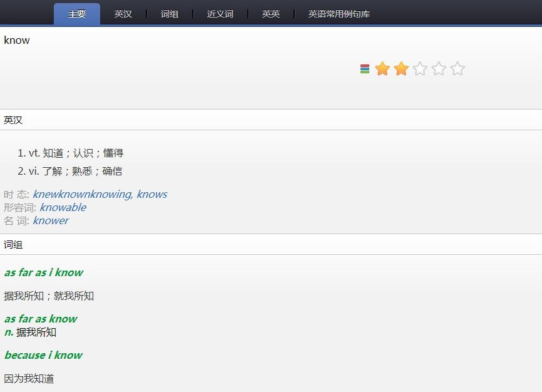Click the 英汉 section header

point(271,120)
